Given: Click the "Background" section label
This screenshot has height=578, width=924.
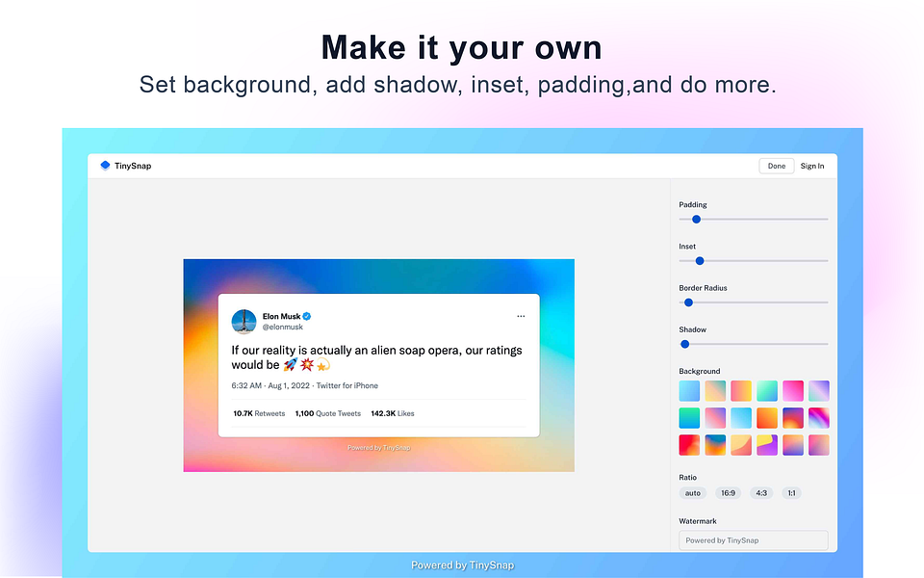Looking at the screenshot, I should 700,371.
